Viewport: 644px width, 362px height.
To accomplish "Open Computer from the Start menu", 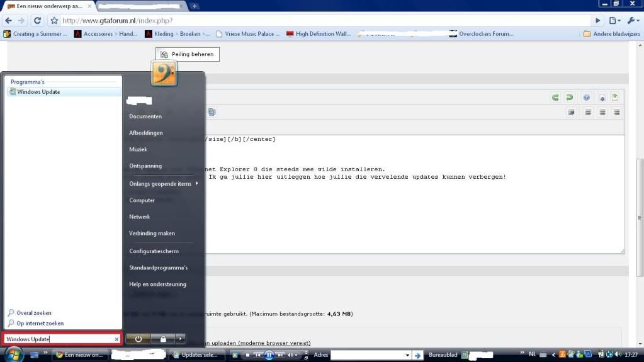I will pyautogui.click(x=142, y=200).
